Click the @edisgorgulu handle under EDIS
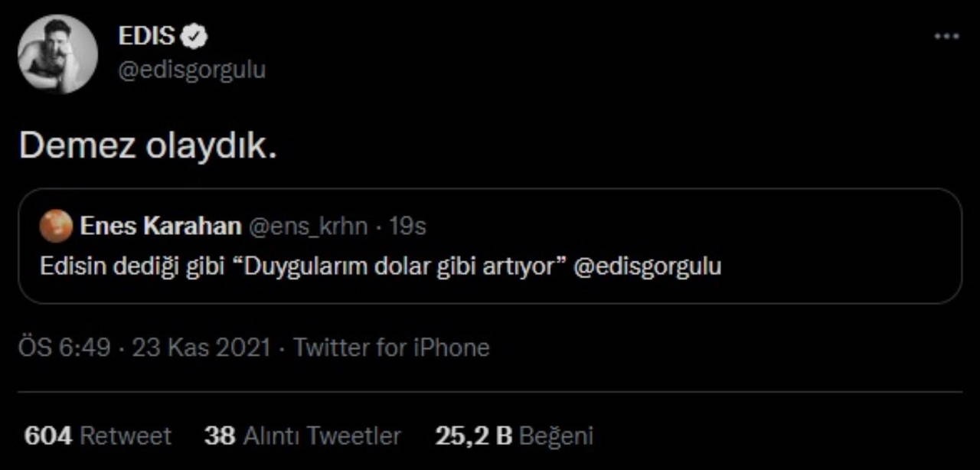 coord(191,70)
